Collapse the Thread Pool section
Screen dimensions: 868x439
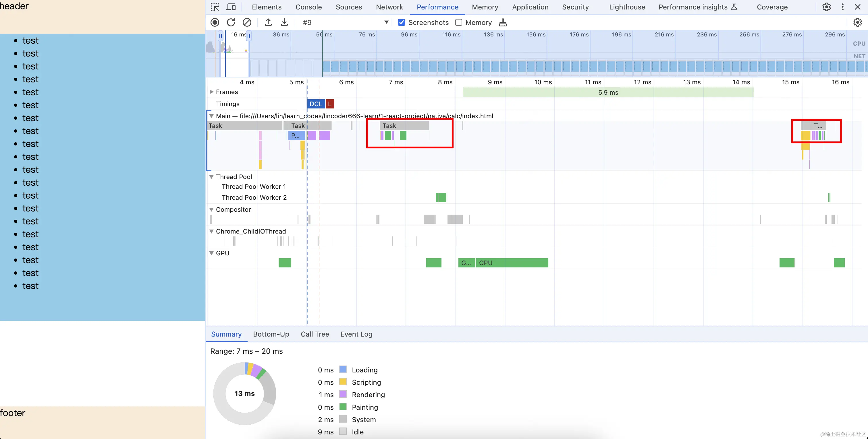coord(211,177)
